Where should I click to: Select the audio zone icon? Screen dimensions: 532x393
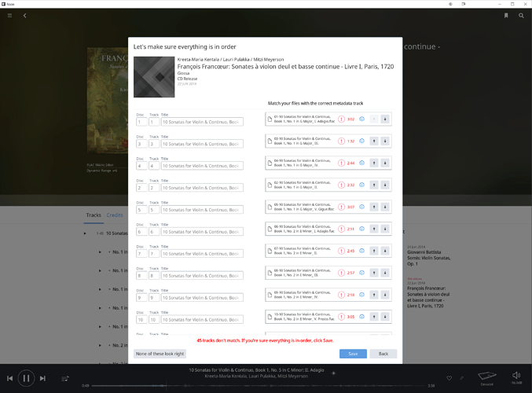pyautogui.click(x=487, y=376)
